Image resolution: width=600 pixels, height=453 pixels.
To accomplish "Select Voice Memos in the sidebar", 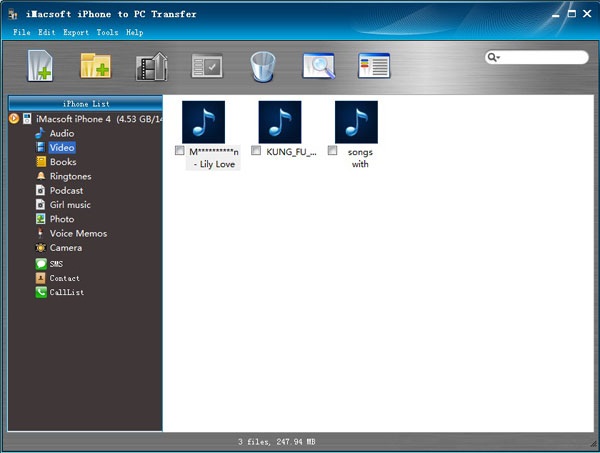I will [x=77, y=233].
